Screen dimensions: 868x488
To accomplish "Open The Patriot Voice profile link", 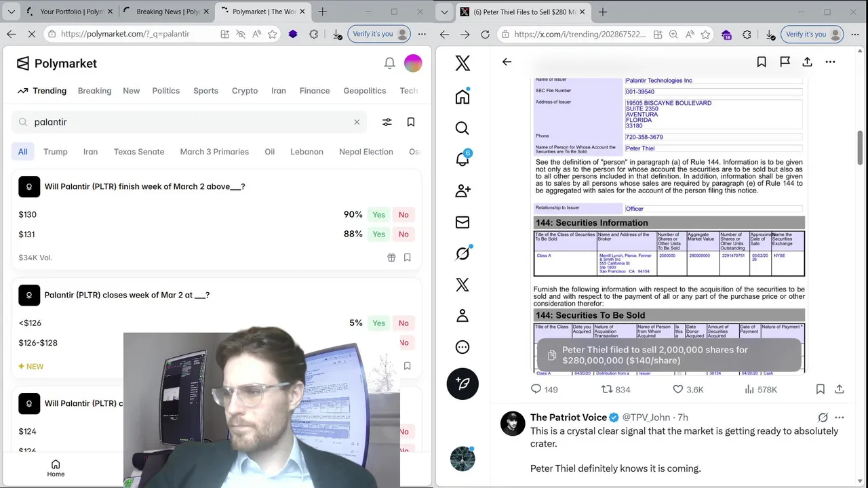I will 568,418.
